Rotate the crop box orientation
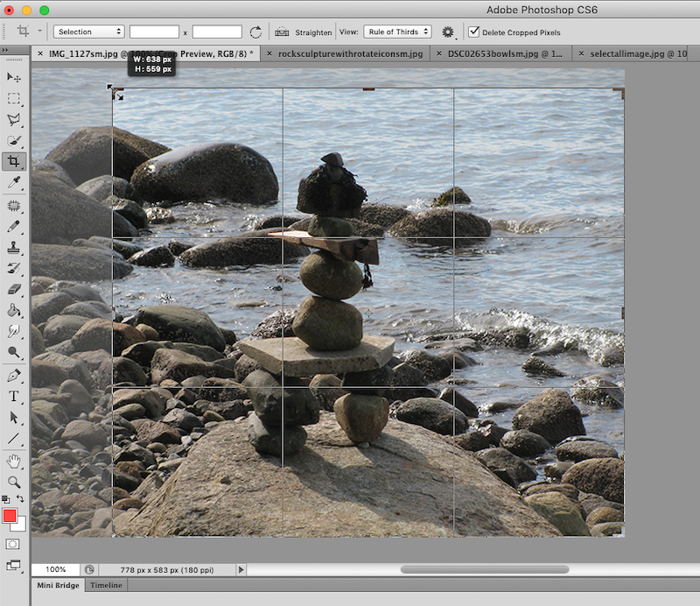The width and height of the screenshot is (700, 606). 255,32
